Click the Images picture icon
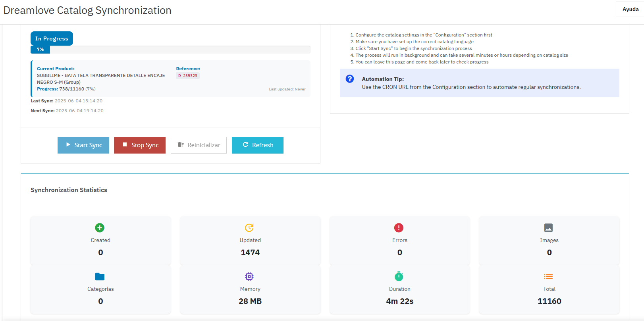This screenshot has width=644, height=321. pyautogui.click(x=548, y=228)
